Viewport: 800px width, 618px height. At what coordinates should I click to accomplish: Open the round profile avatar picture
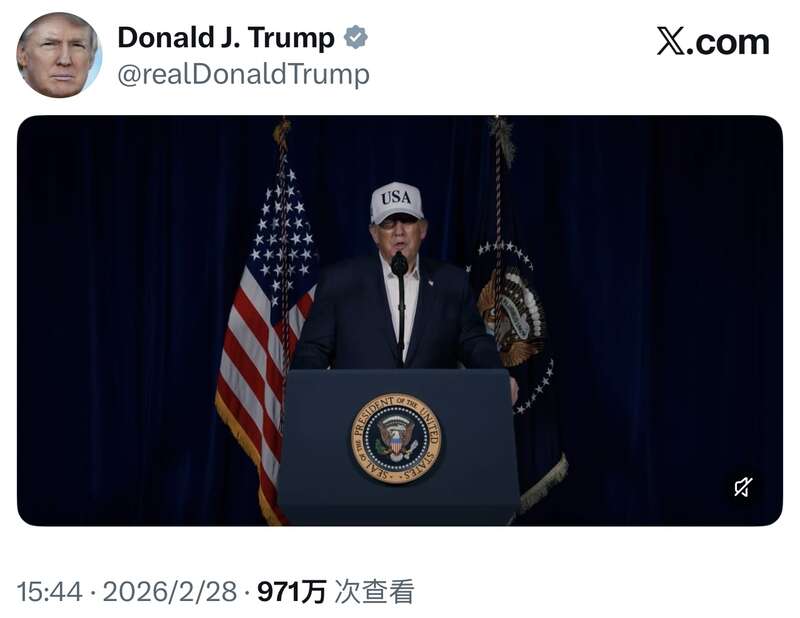pos(59,55)
